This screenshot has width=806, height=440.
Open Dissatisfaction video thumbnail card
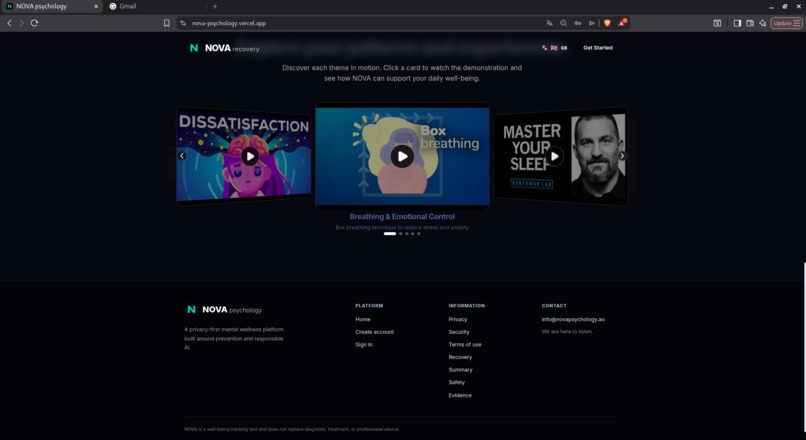click(x=243, y=156)
